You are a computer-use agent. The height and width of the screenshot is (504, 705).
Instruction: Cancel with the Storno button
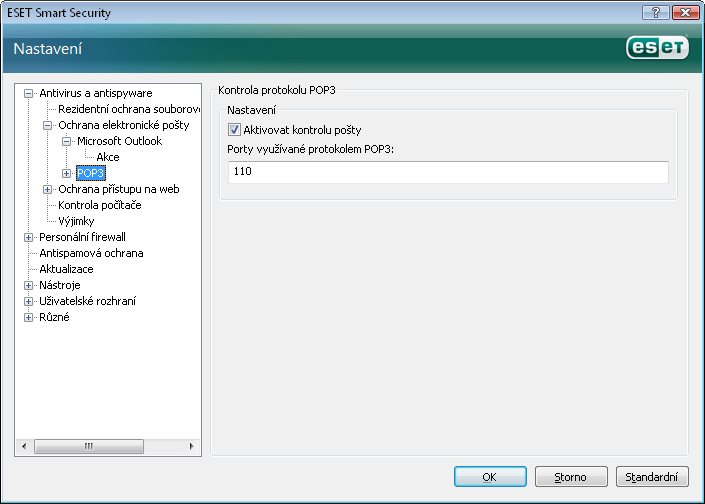coord(571,477)
